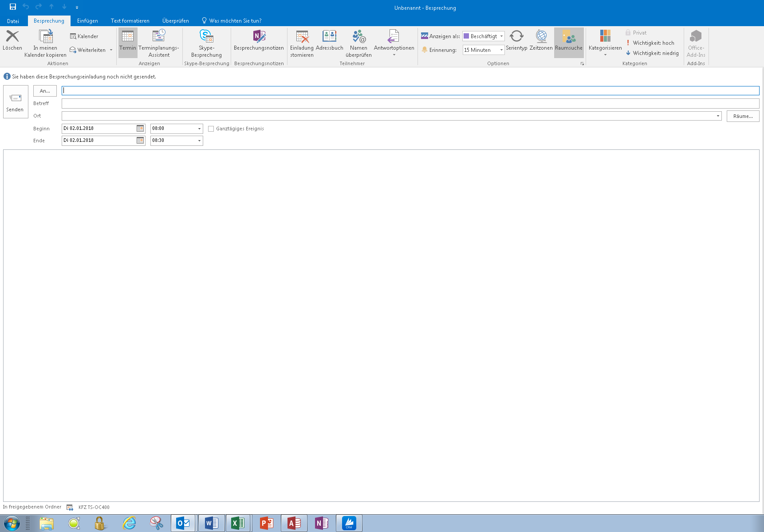This screenshot has width=764, height=532.
Task: Select the Termin view button
Action: coord(128,43)
